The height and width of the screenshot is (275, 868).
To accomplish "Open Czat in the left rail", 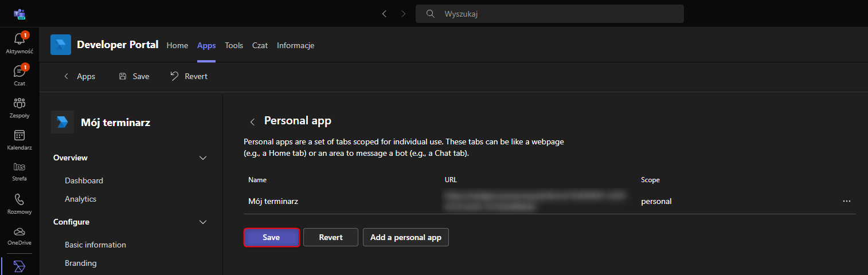I will click(x=19, y=75).
